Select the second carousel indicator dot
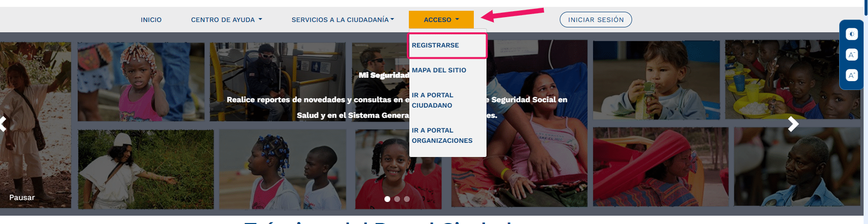This screenshot has width=868, height=224. [397, 199]
